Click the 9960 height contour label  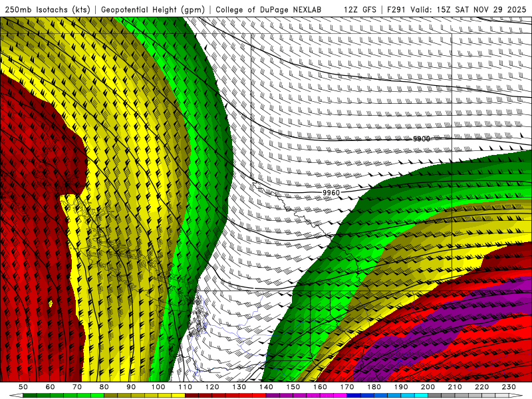coord(331,193)
